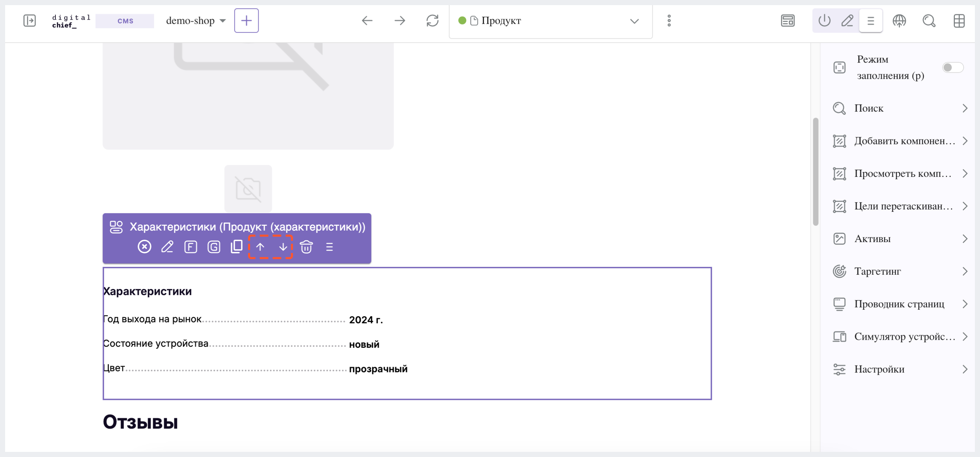Click the Симулятор устройств devices icon

(x=839, y=337)
